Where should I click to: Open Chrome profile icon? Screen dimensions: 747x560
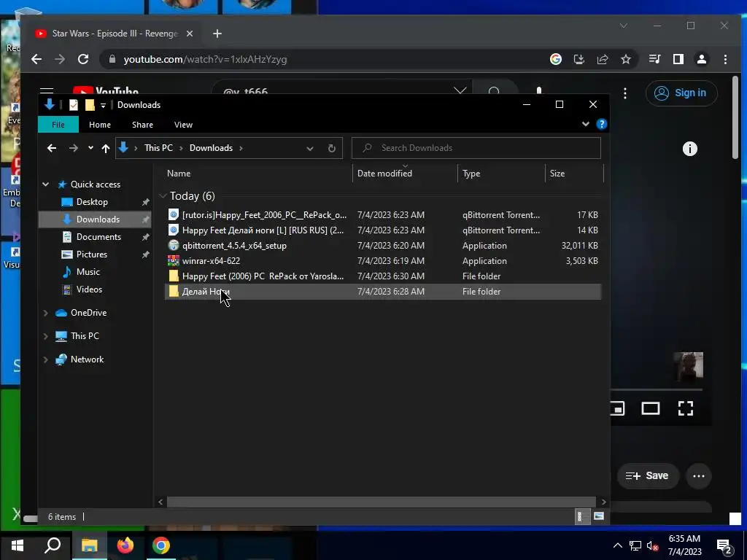pyautogui.click(x=702, y=59)
